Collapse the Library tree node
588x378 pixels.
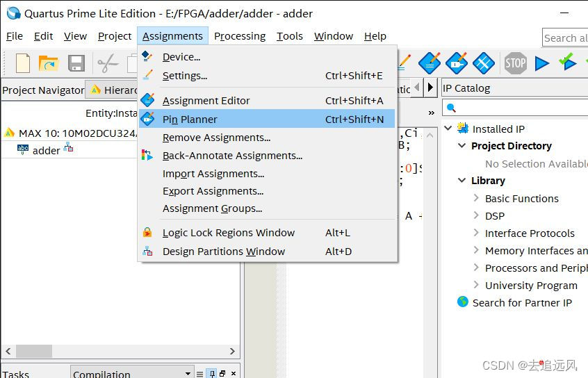point(462,180)
